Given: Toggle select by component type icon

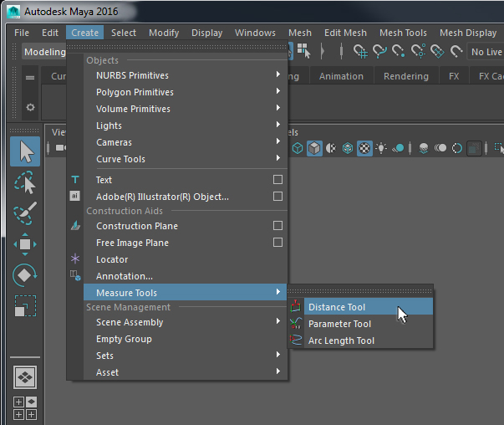Looking at the screenshot, I should pos(303,51).
